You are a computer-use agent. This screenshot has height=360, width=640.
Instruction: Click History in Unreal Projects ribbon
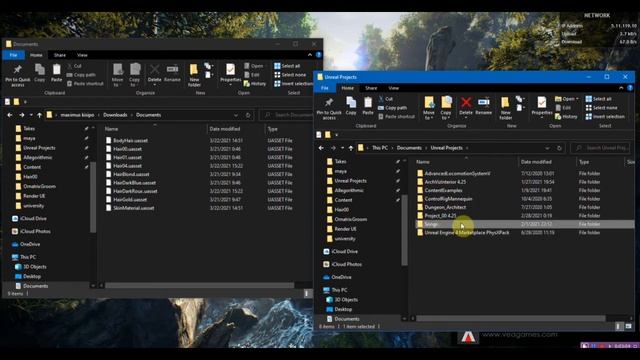[566, 117]
